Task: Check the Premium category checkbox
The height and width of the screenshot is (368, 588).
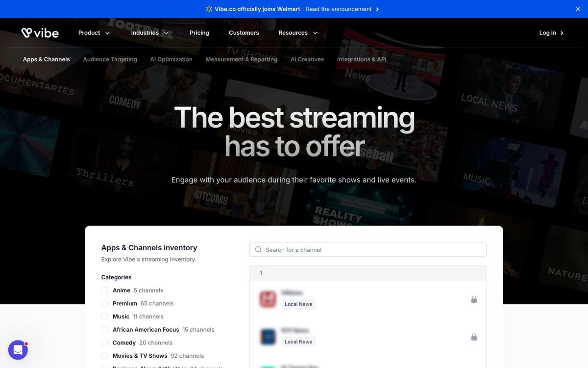Action: tap(104, 303)
